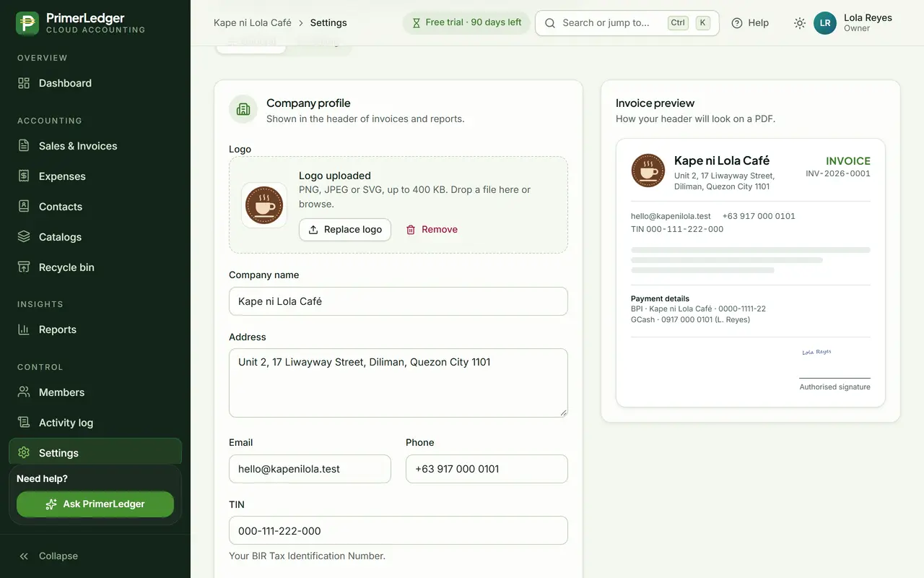Click the Remove trash can icon
924x578 pixels.
point(411,230)
